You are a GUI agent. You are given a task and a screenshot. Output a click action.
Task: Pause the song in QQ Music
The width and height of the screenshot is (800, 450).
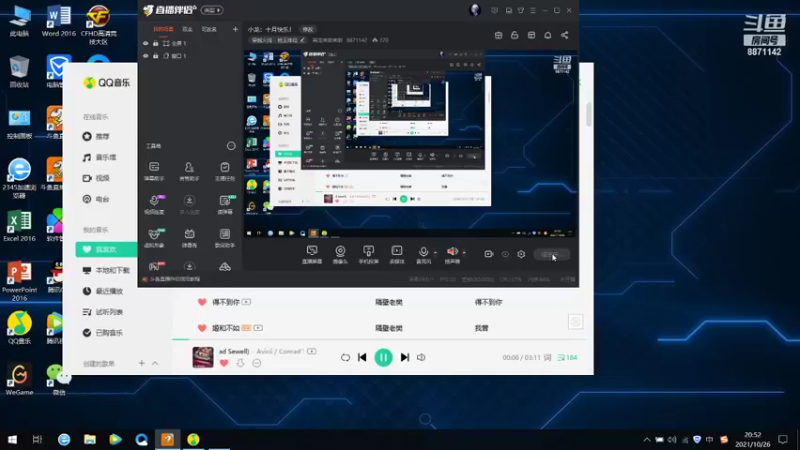pyautogui.click(x=383, y=357)
